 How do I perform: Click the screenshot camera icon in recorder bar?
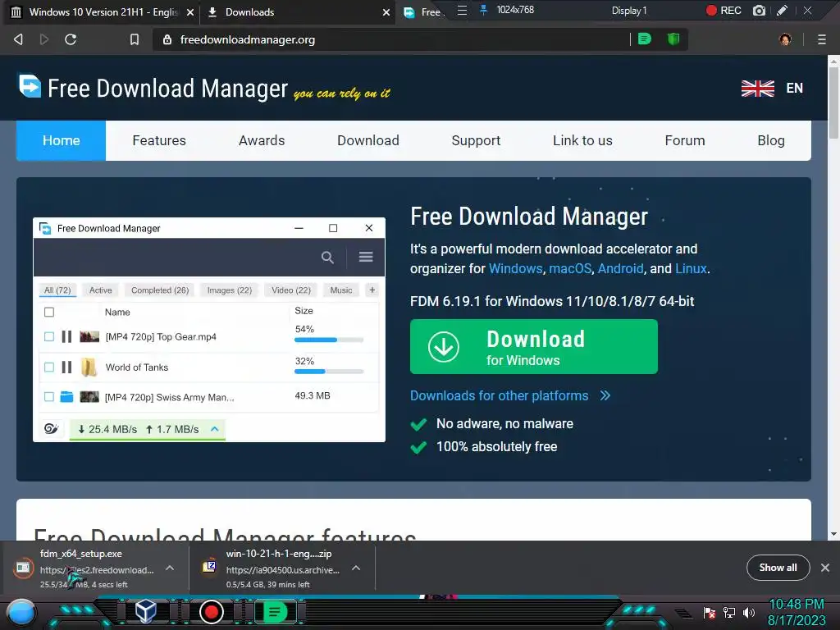[759, 10]
